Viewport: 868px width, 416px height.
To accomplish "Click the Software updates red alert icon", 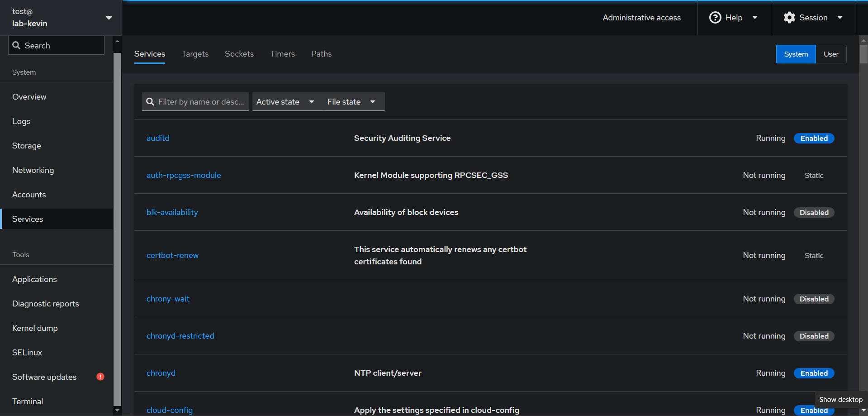I will click(100, 377).
